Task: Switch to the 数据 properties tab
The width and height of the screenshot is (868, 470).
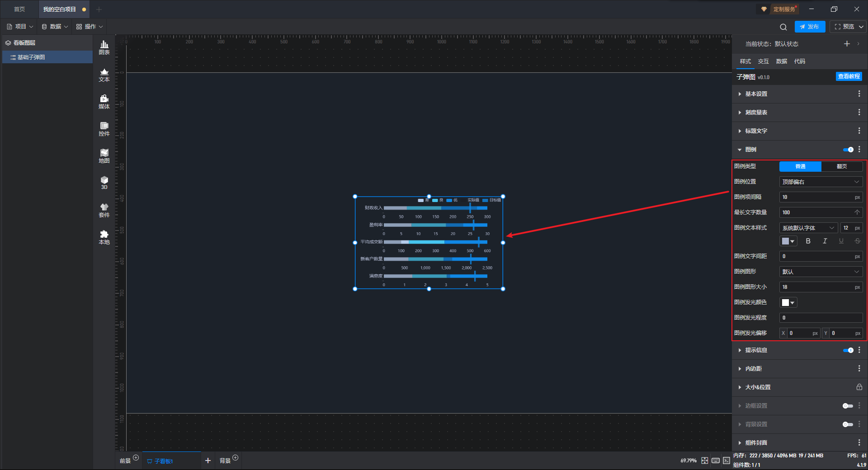Action: [782, 61]
